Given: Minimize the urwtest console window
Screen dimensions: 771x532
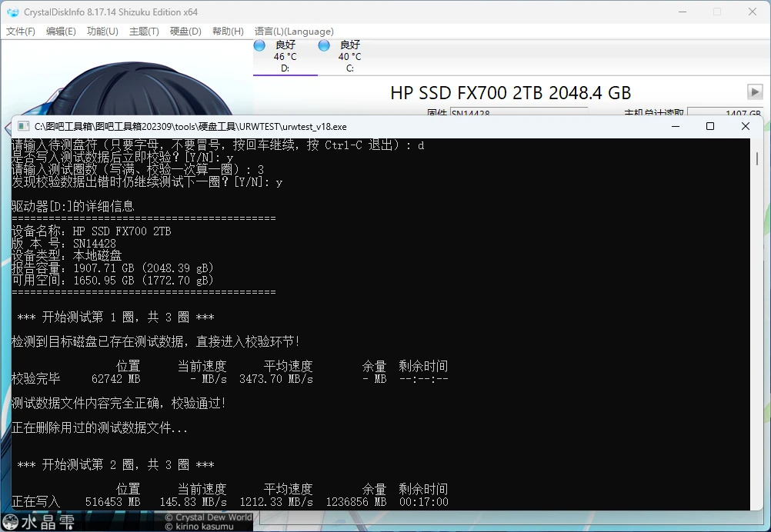Looking at the screenshot, I should [676, 126].
